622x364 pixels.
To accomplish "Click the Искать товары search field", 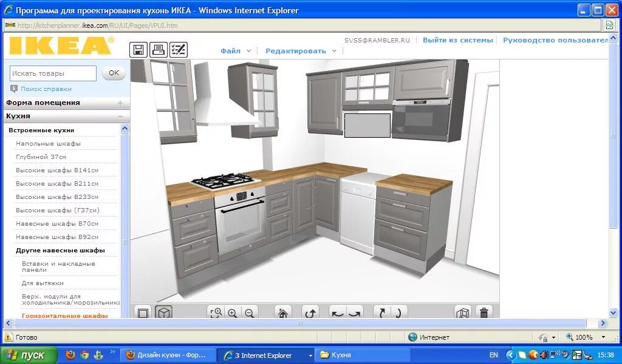I will pos(53,73).
